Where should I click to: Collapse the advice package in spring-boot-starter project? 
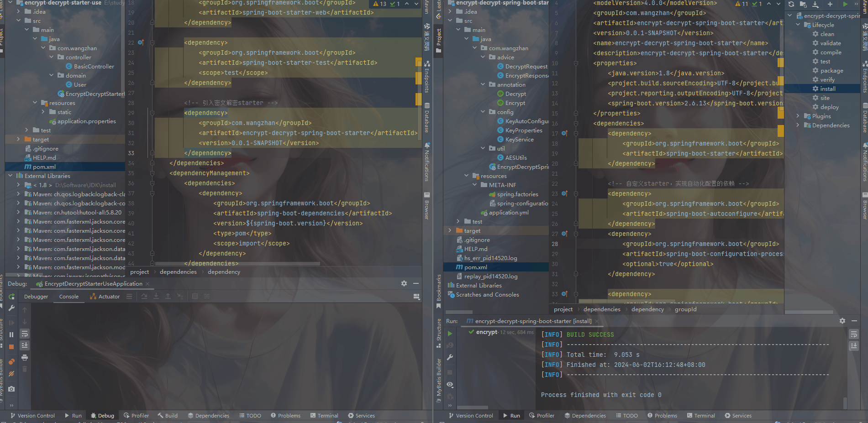483,57
